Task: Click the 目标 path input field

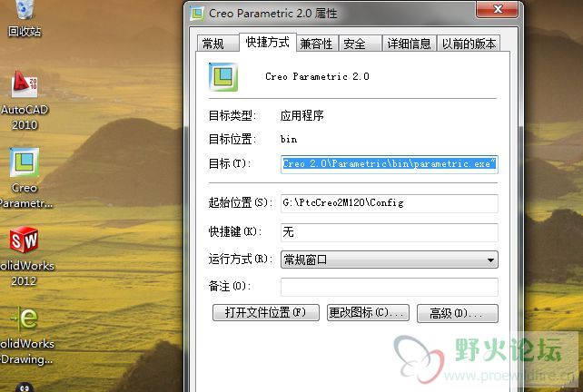Action: point(390,164)
